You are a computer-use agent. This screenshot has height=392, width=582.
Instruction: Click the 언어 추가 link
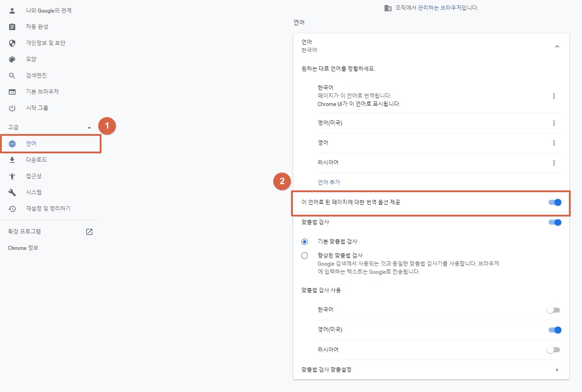click(x=329, y=182)
